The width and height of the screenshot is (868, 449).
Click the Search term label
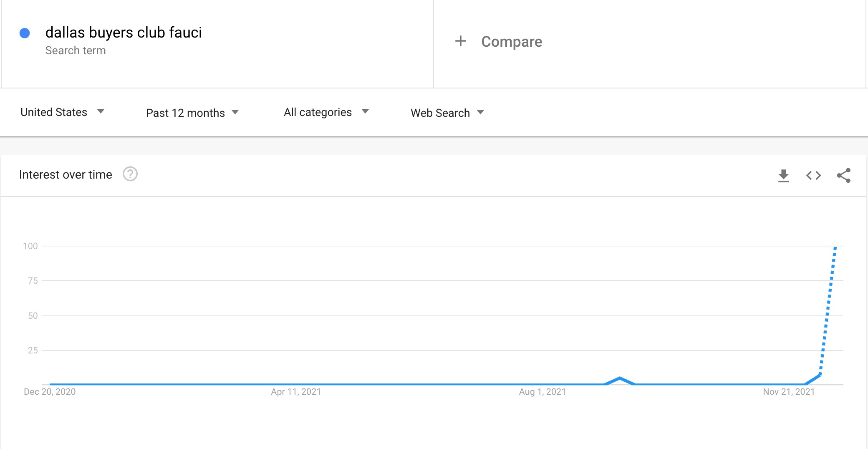[x=76, y=50]
